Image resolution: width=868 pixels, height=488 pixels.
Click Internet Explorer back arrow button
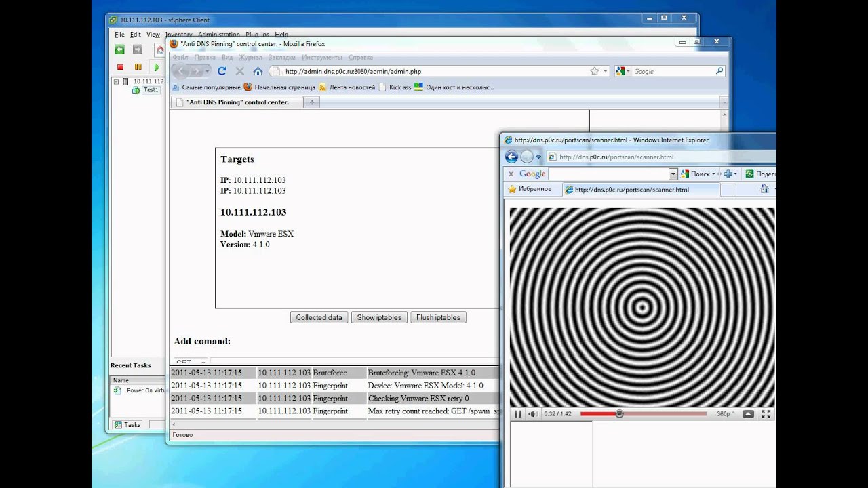pos(512,157)
